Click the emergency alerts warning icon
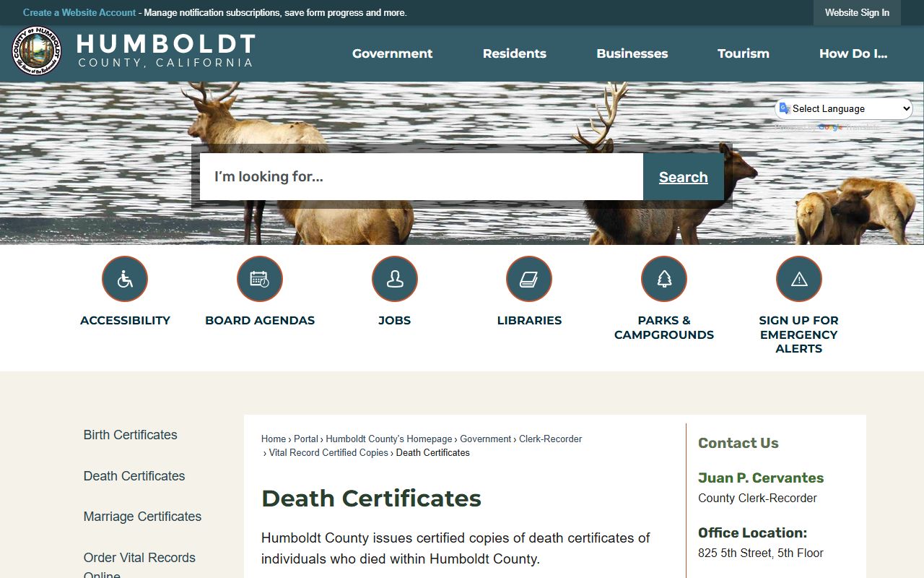Viewport: 924px width, 578px height. (799, 279)
